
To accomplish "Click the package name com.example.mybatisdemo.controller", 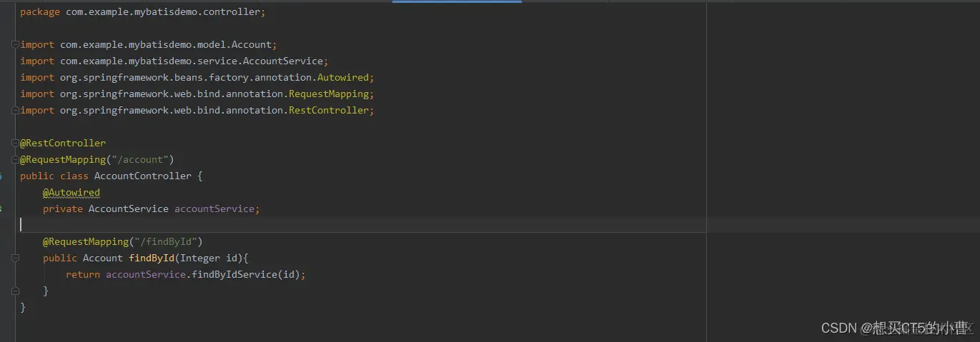I will click(x=163, y=11).
